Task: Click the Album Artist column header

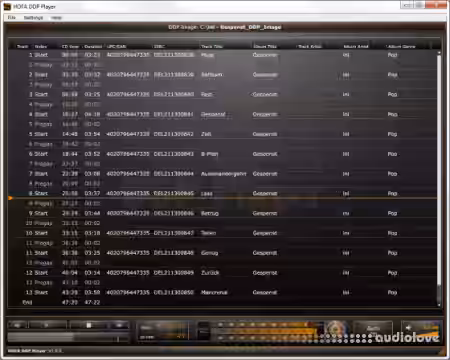Action: point(356,46)
